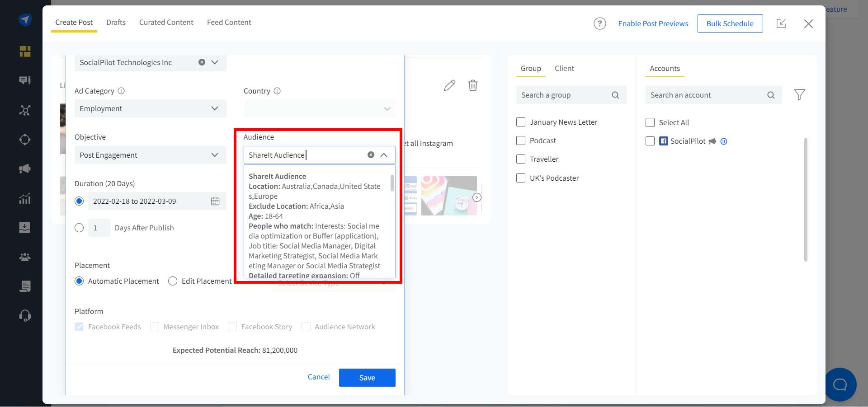Open the Country dropdown
The height and width of the screenshot is (407, 868).
320,109
